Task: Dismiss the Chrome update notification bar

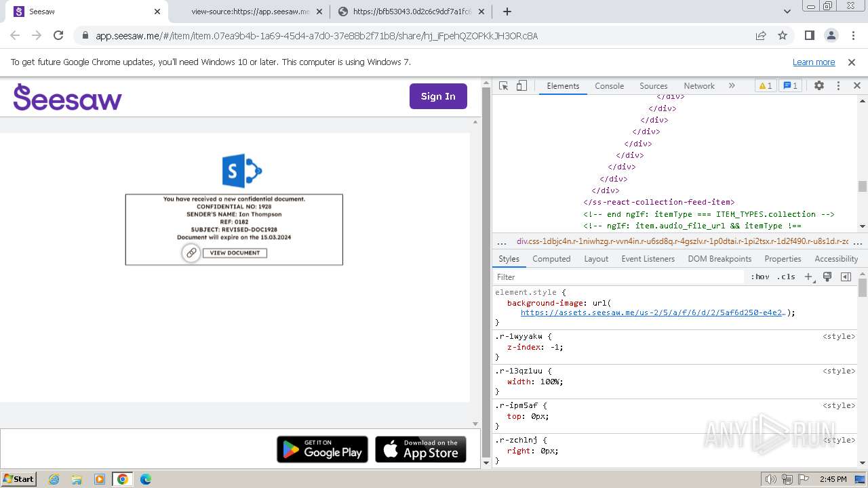Action: coord(852,62)
